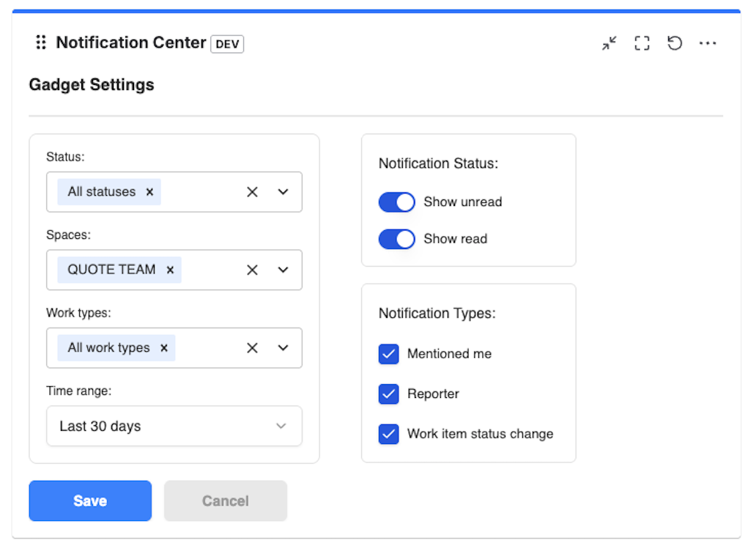Clear the Status field using its X icon
The height and width of the screenshot is (546, 756).
pos(252,191)
